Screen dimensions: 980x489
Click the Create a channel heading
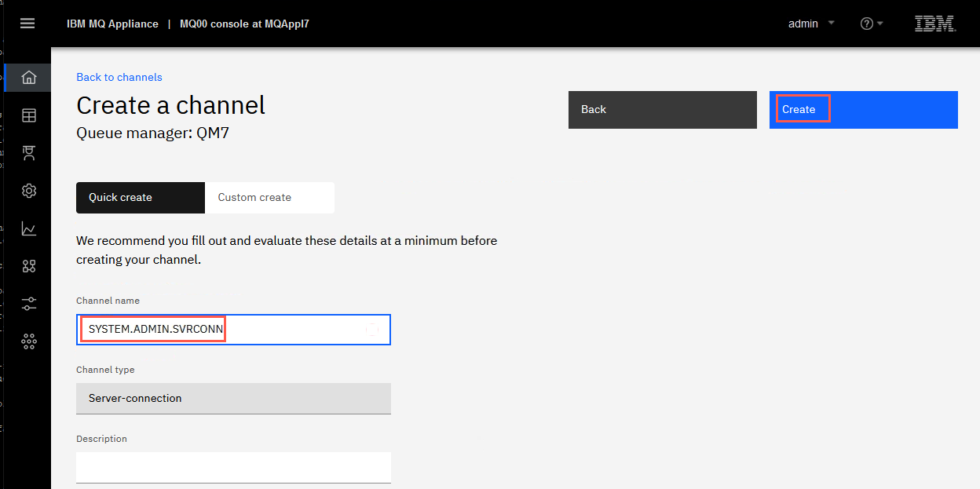coord(171,105)
